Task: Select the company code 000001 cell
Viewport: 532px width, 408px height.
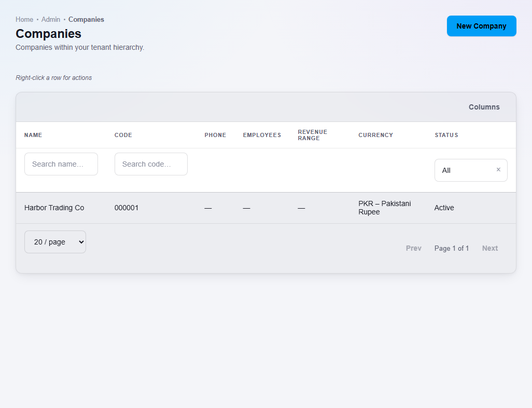Action: click(x=126, y=208)
